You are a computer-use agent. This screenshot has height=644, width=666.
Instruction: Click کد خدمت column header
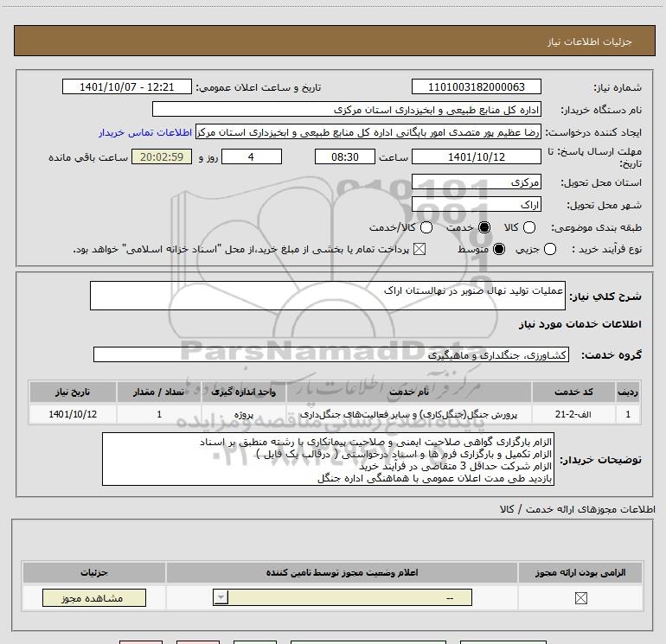pos(573,392)
